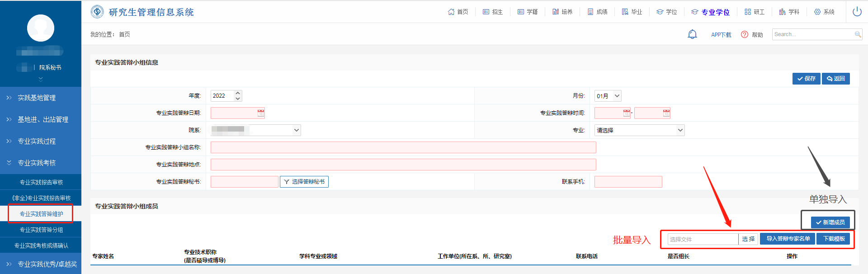Open the 专业 请选择 dropdown
This screenshot has height=274, width=868.
tap(639, 130)
